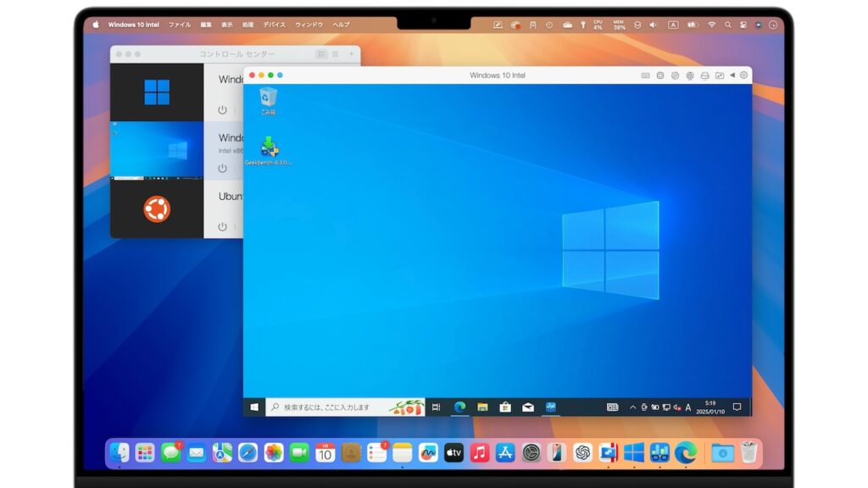
Task: Select the Windows 11 thumbnail in Control Center
Action: point(157,92)
